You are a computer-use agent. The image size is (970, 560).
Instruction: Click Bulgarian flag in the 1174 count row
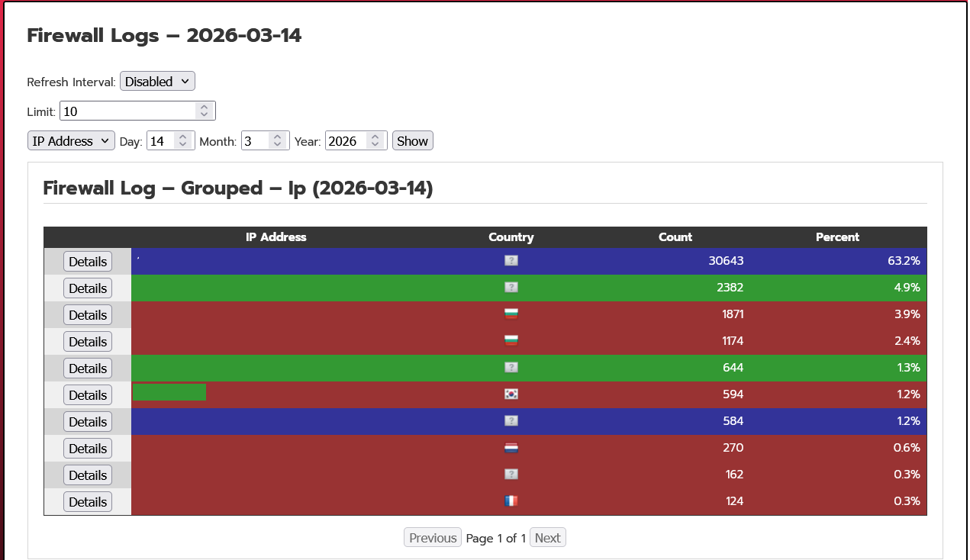tap(511, 341)
